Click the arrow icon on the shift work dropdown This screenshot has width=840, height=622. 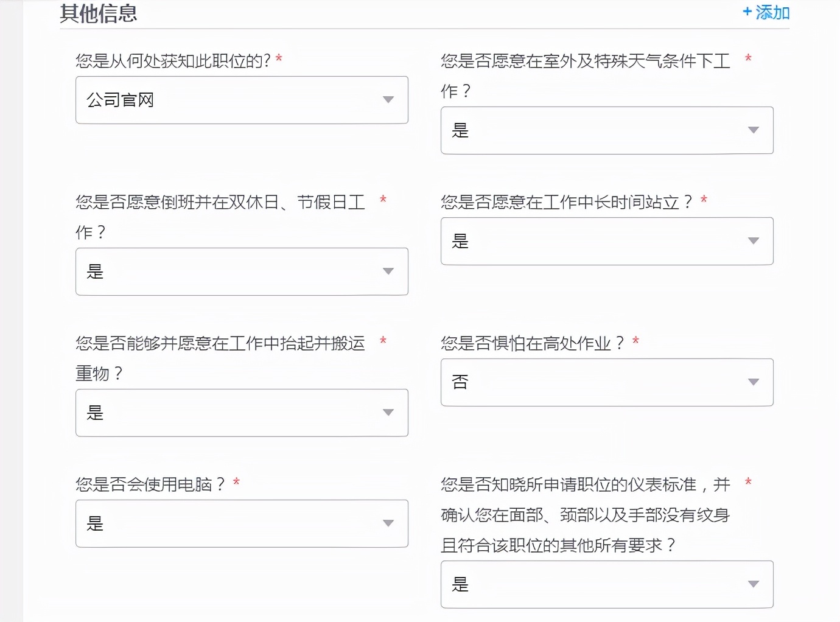[x=388, y=271]
